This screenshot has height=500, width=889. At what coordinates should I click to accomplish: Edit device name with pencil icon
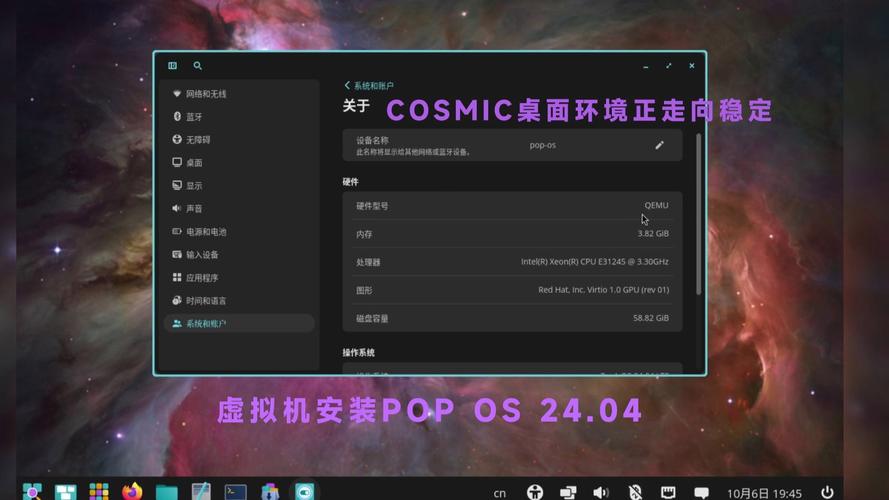659,145
